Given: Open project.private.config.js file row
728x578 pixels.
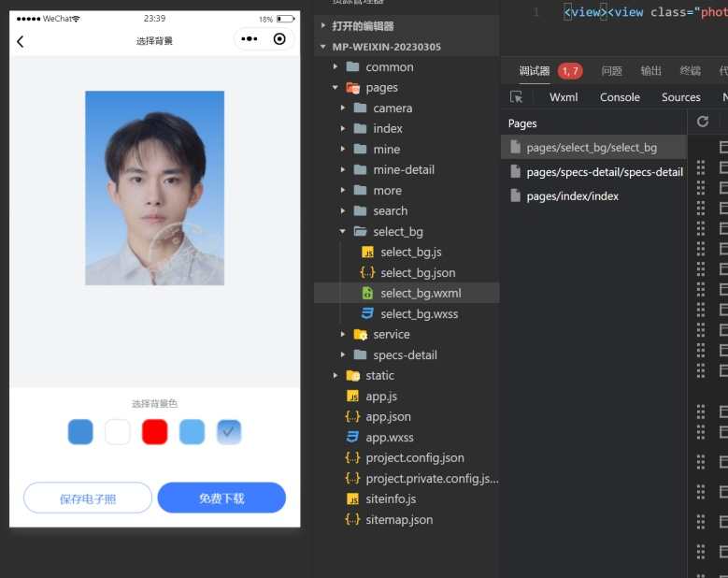Looking at the screenshot, I should pos(407,478).
